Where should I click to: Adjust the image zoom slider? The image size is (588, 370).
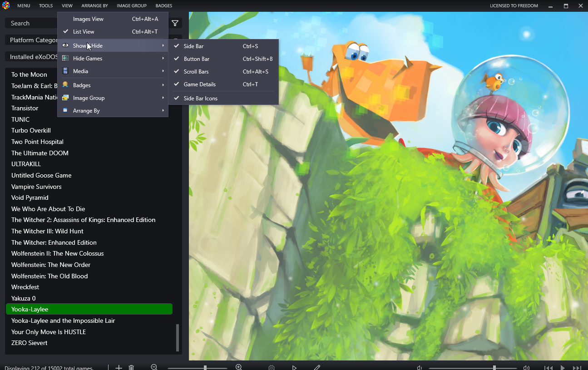click(198, 368)
